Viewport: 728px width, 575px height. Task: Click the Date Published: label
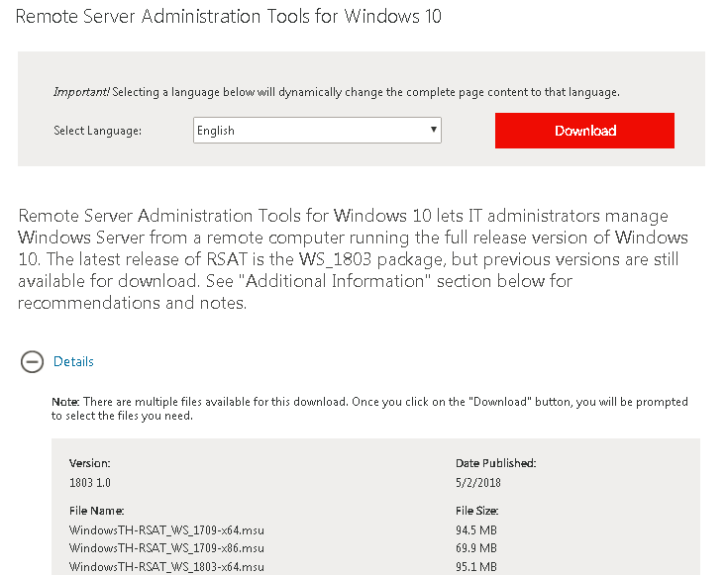[x=496, y=463]
